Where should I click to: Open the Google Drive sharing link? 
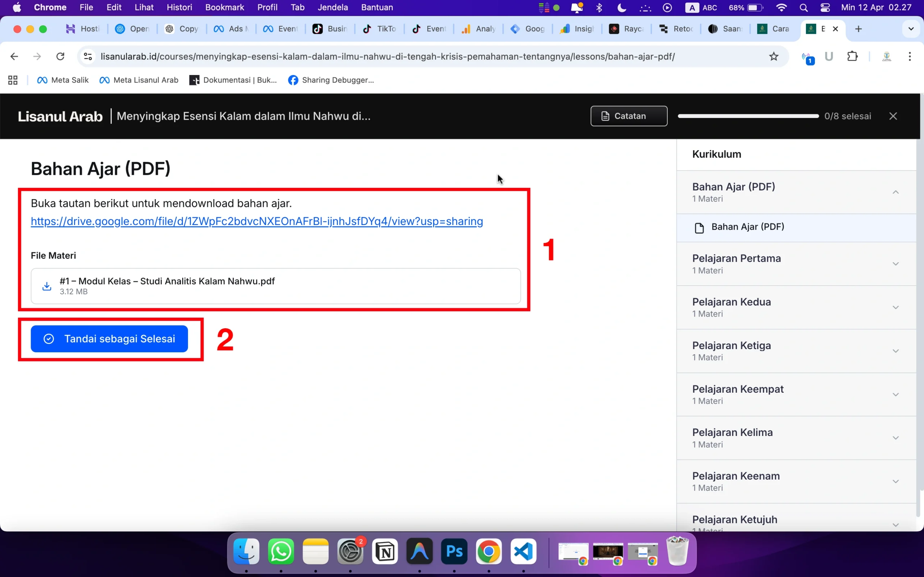(x=257, y=221)
